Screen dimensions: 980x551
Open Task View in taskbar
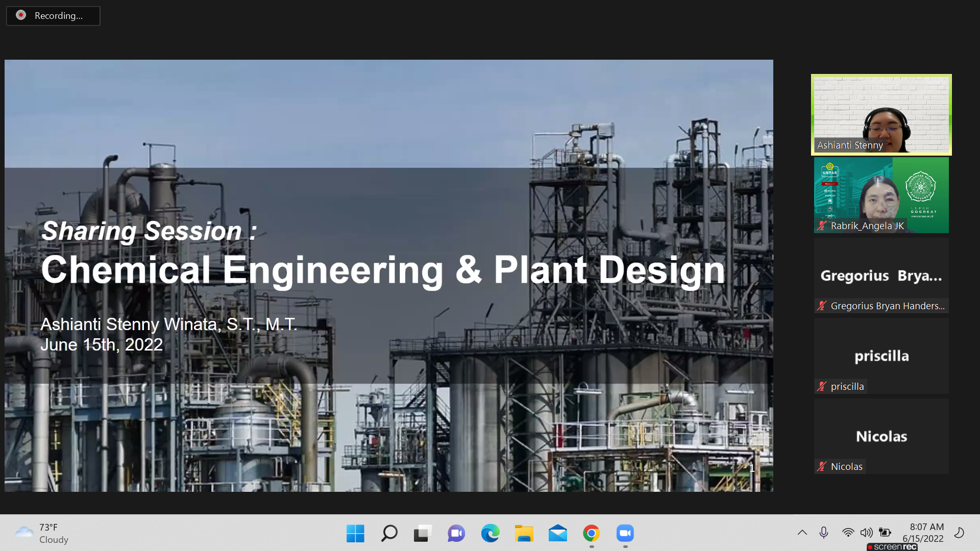(422, 534)
